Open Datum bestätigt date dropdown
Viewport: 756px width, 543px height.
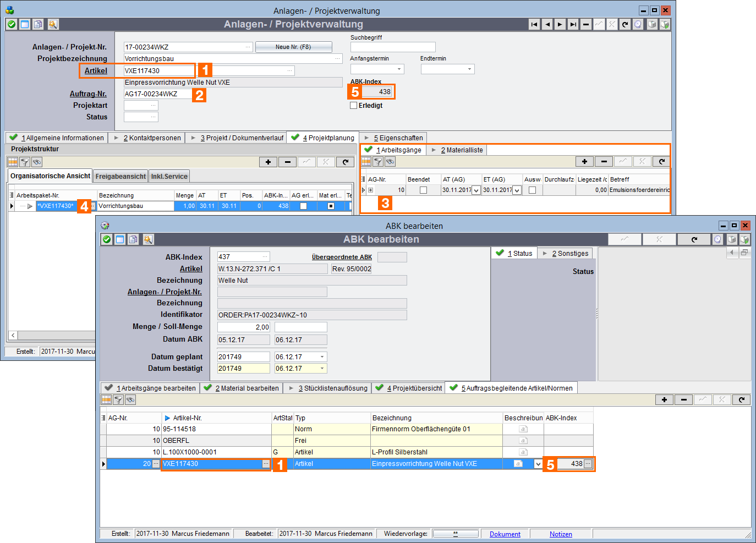322,369
